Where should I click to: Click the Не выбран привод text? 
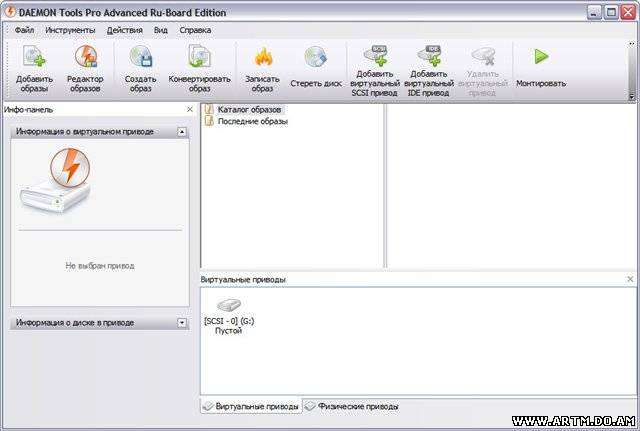coord(100,266)
